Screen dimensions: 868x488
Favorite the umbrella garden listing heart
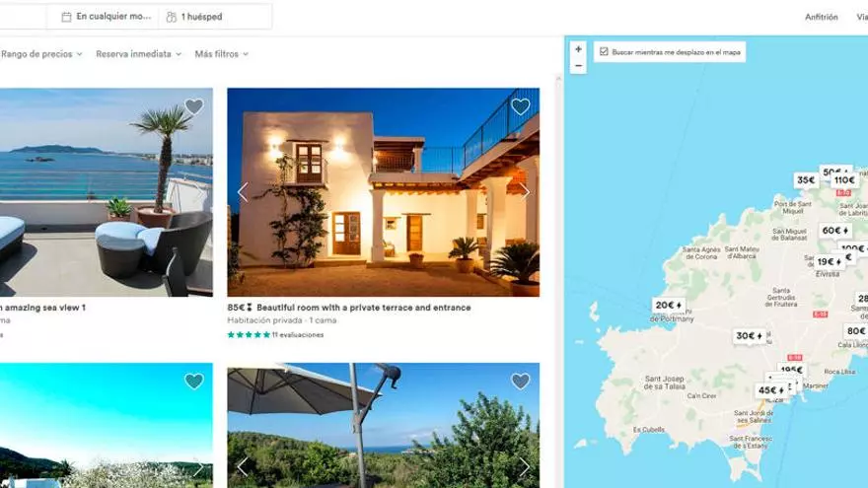pyautogui.click(x=521, y=381)
